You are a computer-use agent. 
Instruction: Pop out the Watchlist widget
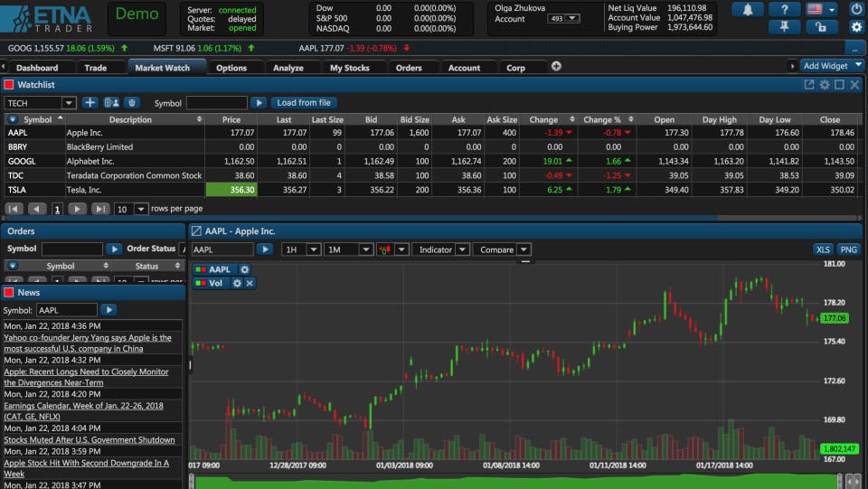[x=809, y=85]
